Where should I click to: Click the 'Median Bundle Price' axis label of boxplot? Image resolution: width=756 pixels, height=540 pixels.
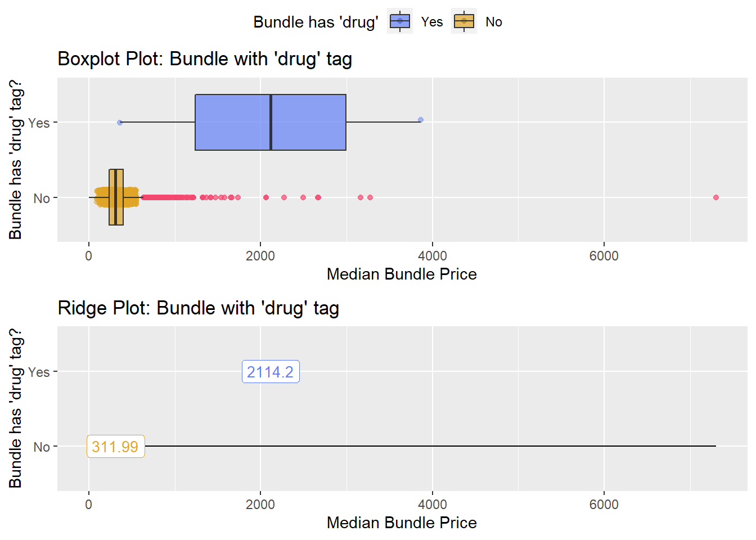[x=402, y=274]
